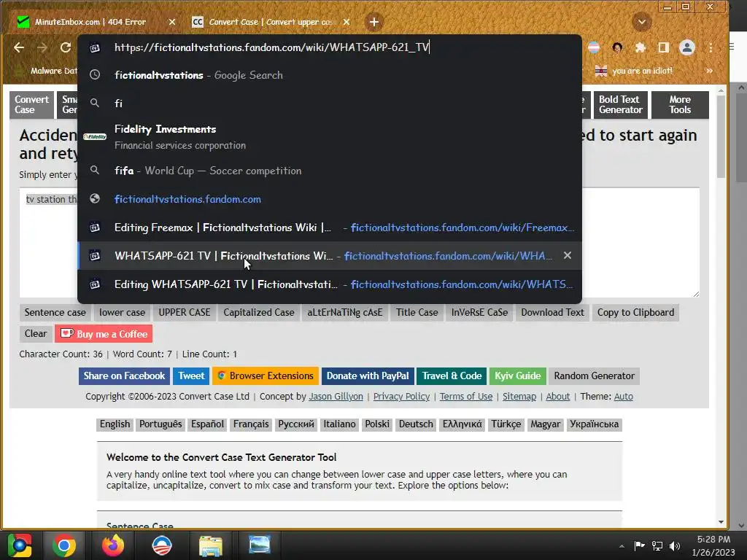Select the 'Editing Freemax' history suggestion
This screenshot has height=560, width=747.
(330, 227)
